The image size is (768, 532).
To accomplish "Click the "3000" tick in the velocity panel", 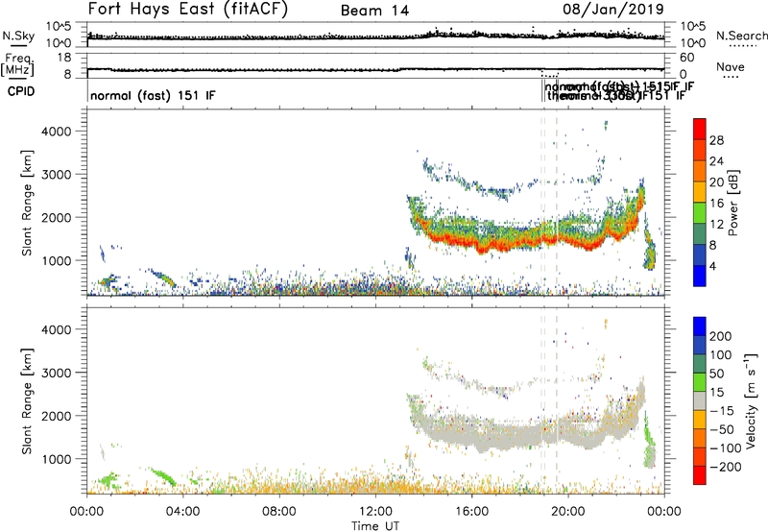I will (56, 373).
